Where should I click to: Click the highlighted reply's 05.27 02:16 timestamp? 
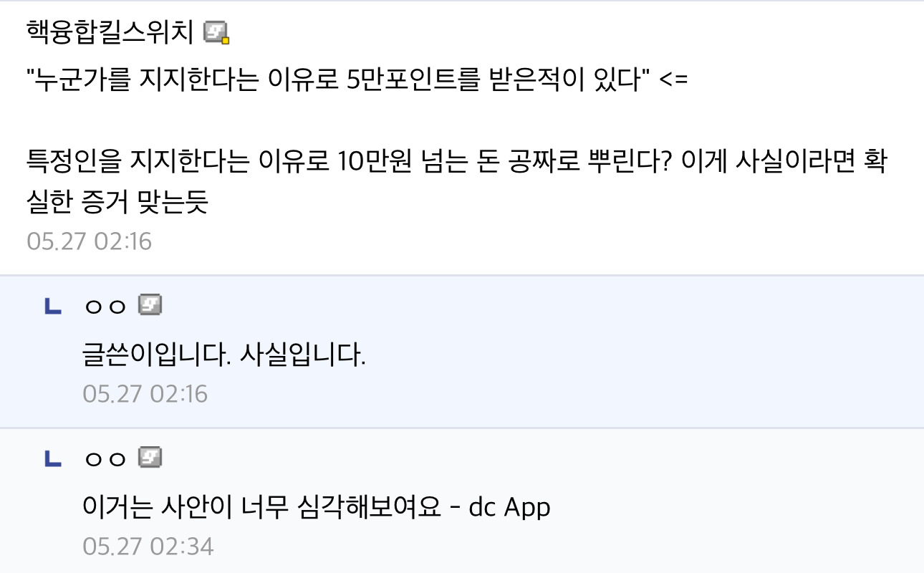pos(145,394)
